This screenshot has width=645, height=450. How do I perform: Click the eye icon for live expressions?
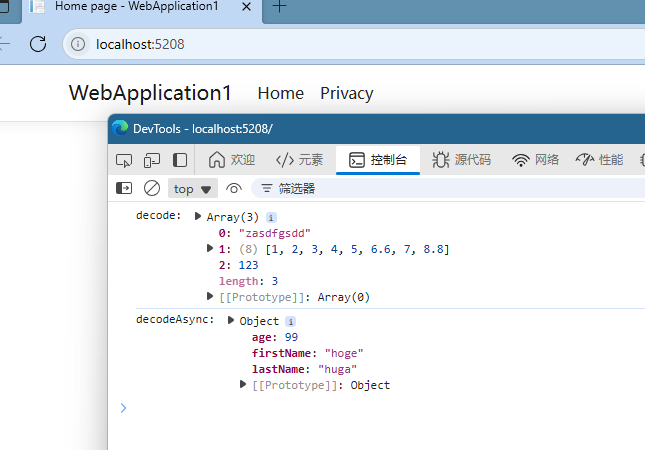pos(234,188)
